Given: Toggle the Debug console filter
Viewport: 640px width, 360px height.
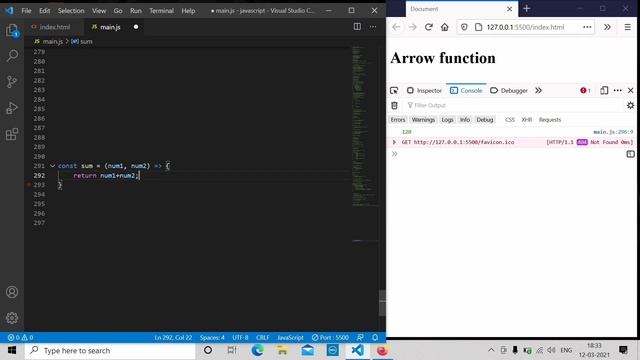Looking at the screenshot, I should (485, 120).
